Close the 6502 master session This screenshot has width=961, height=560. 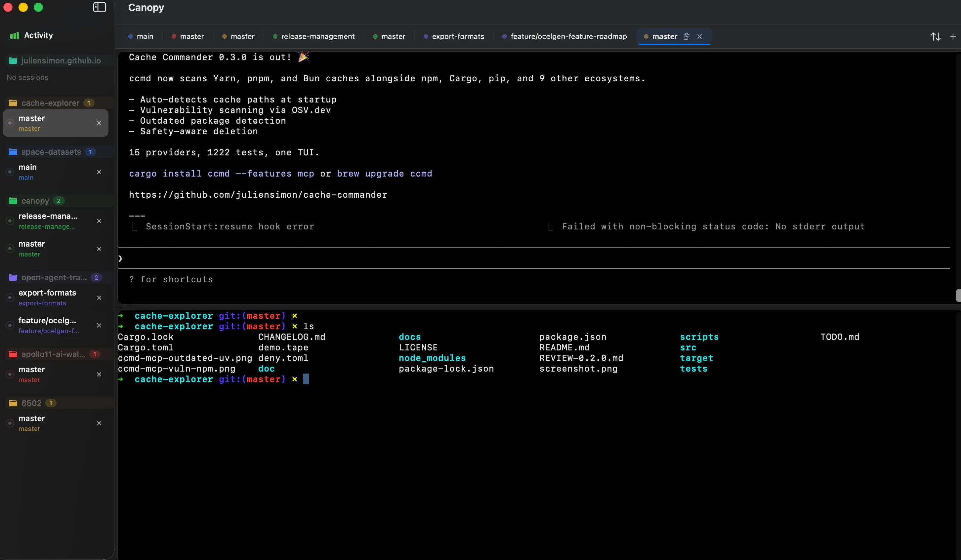(x=99, y=423)
